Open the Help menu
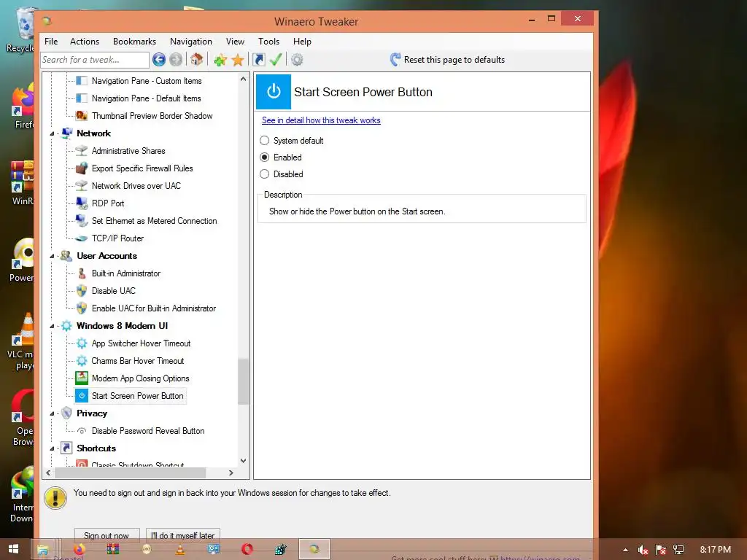The width and height of the screenshot is (747, 560). click(x=302, y=42)
